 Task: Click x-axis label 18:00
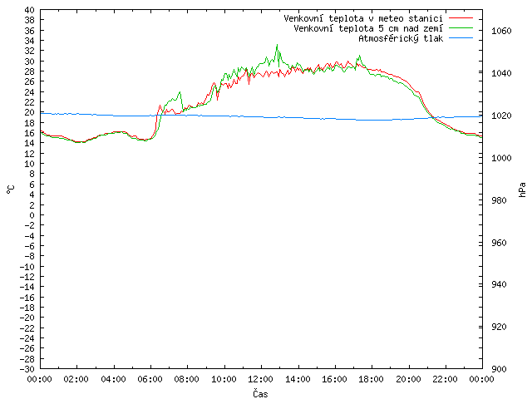pyautogui.click(x=372, y=379)
